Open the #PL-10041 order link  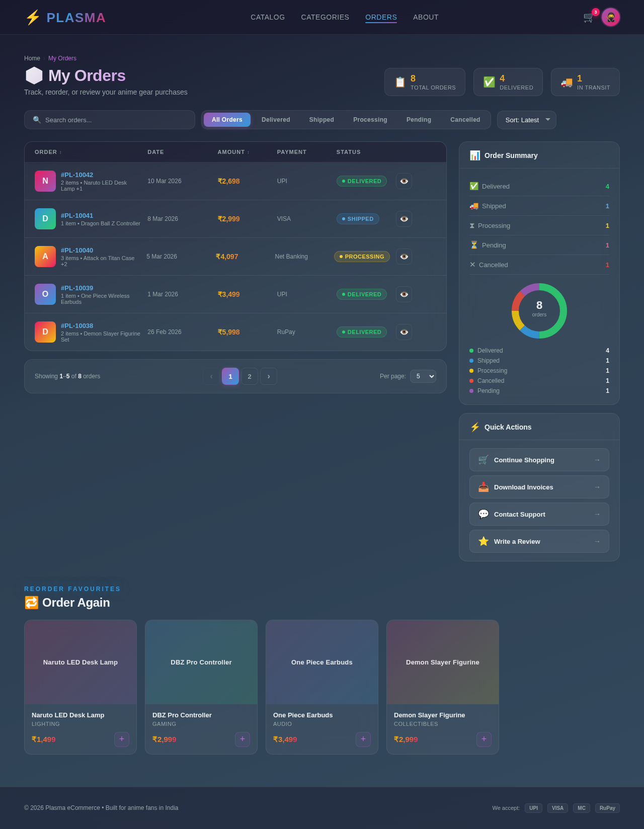(x=77, y=215)
